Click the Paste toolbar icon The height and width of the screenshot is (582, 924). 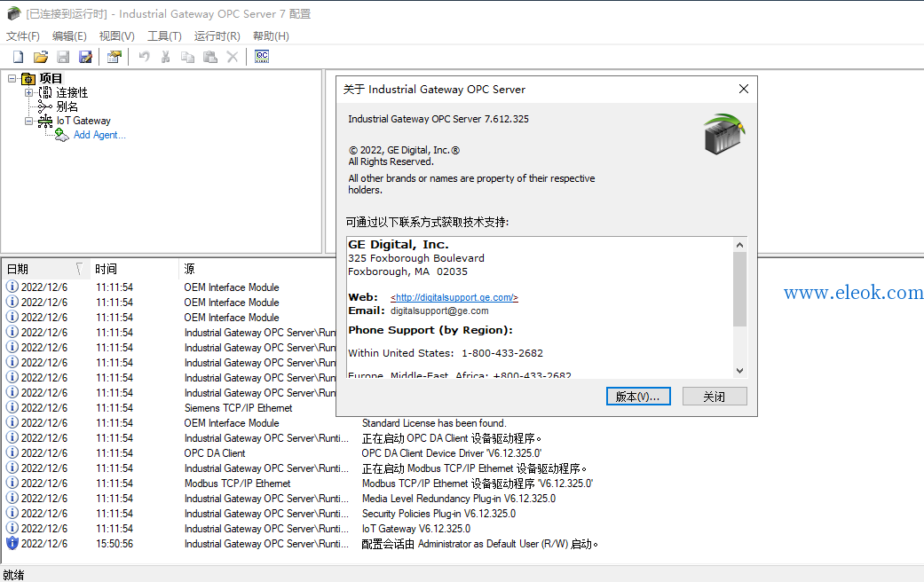point(209,57)
